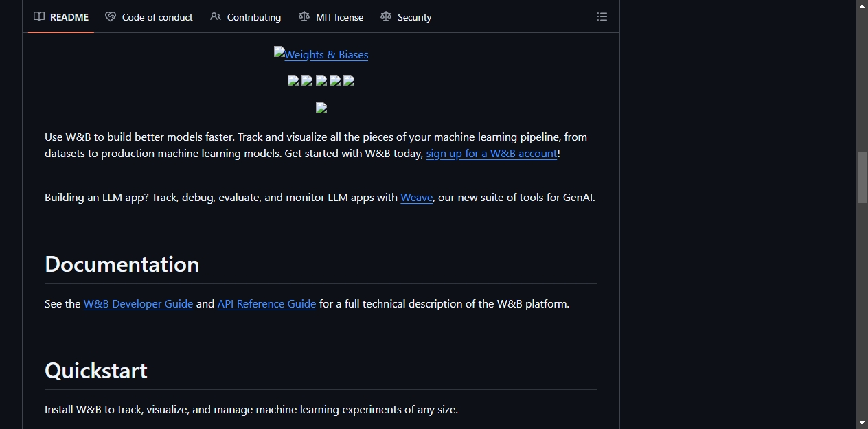The height and width of the screenshot is (429, 868).
Task: Click the README book icon
Action: 39,16
